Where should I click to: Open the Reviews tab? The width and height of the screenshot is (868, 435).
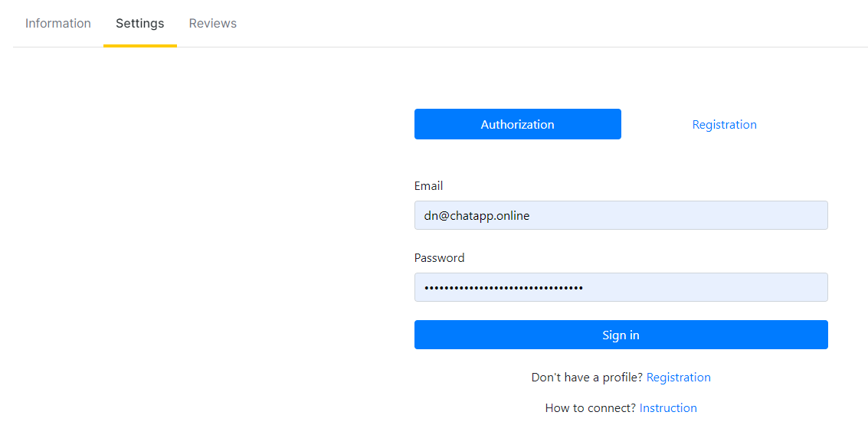point(212,23)
